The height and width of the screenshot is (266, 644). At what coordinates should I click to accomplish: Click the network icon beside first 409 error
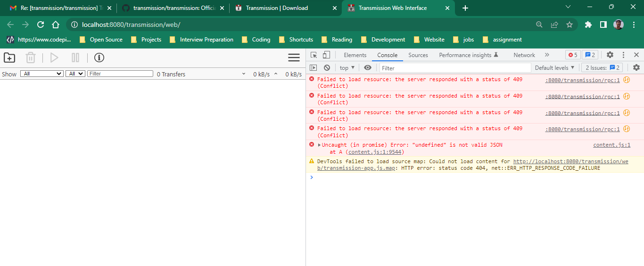click(627, 80)
